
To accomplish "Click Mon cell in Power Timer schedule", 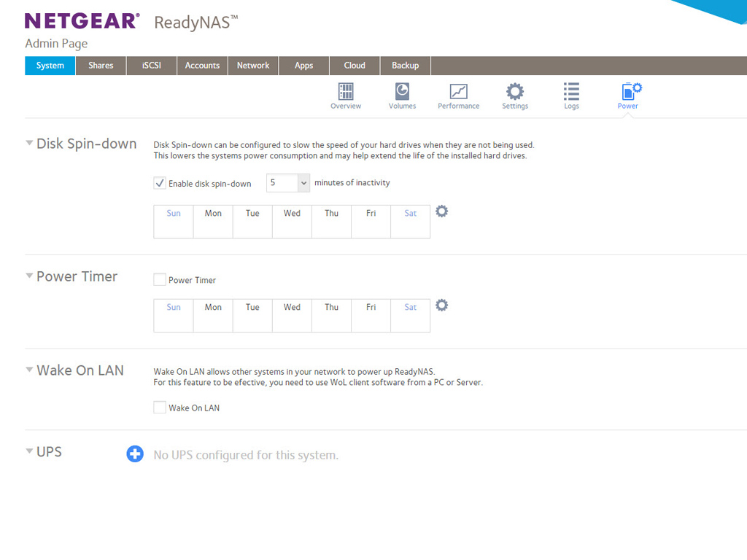I will 213,315.
